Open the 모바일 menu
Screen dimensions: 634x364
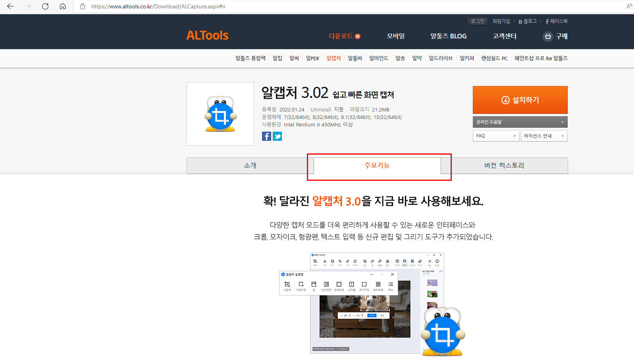(396, 36)
